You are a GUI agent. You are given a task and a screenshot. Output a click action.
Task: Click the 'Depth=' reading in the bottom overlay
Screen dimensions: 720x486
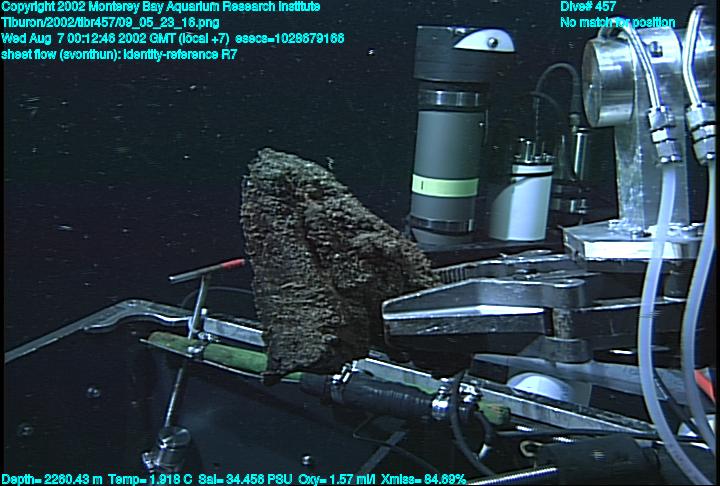(x=52, y=480)
